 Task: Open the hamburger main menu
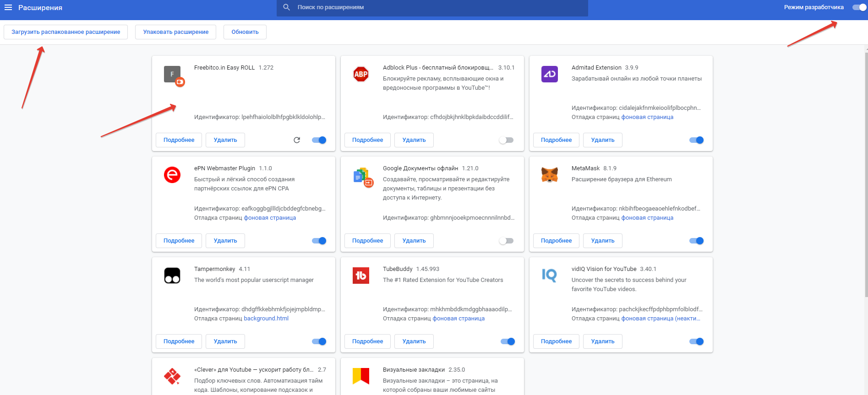(8, 7)
